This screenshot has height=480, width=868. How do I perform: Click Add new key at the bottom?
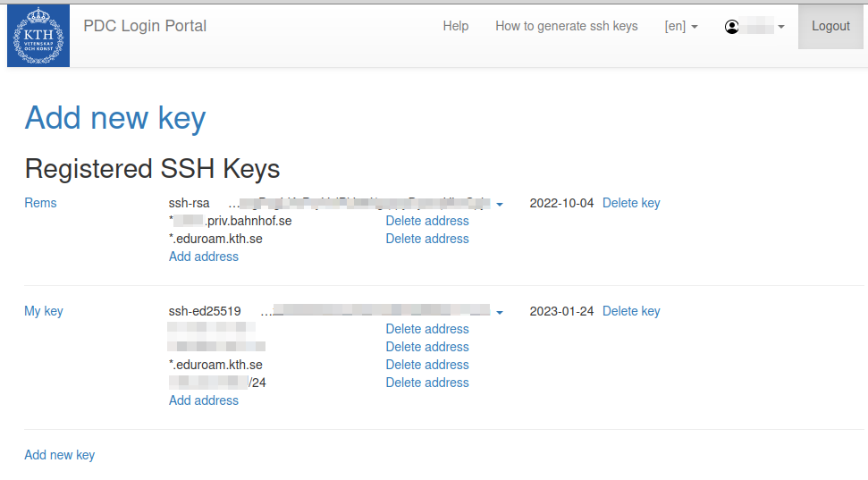[59, 455]
